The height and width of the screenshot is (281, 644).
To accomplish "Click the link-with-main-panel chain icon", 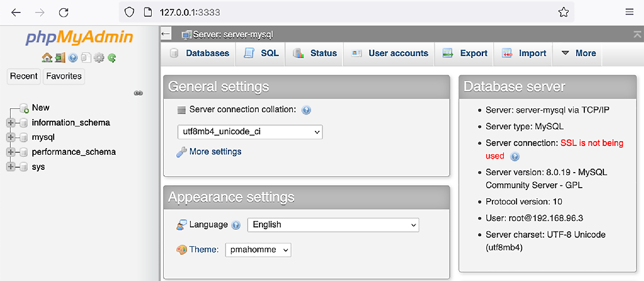I will (138, 93).
